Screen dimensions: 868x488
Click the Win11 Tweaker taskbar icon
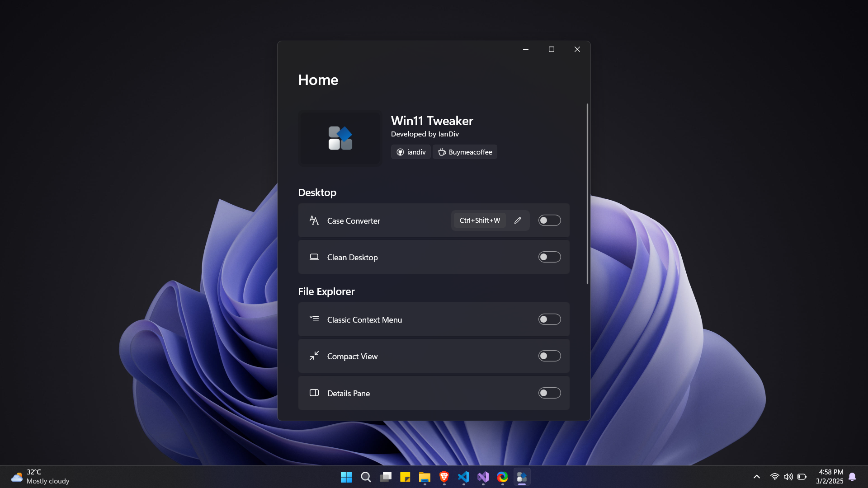coord(522,477)
